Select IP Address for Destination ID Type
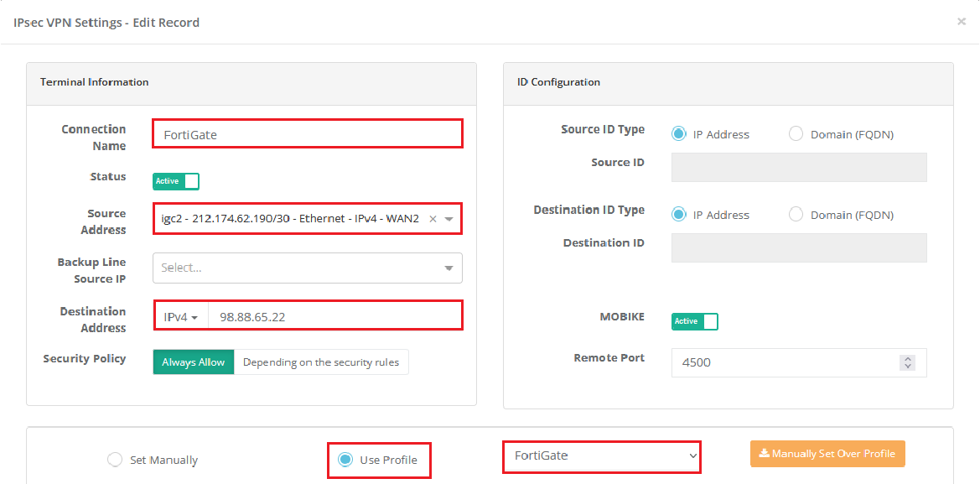 tap(679, 215)
